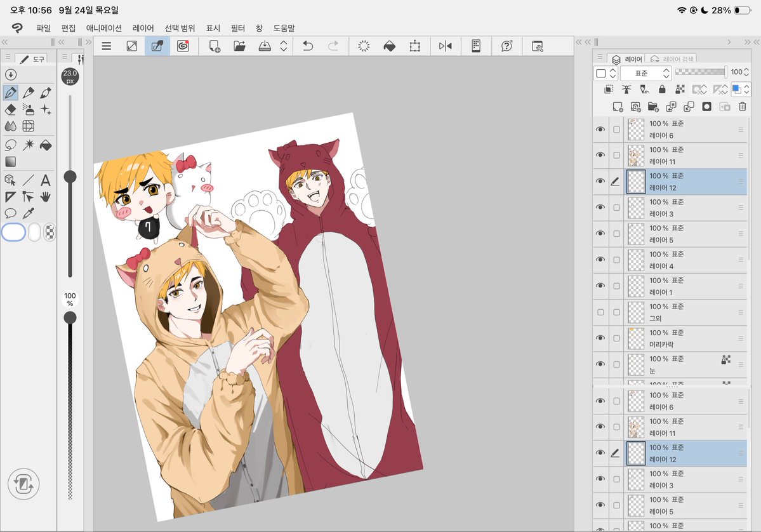Select the Airbrush tool
The image size is (761, 532).
(x=28, y=109)
